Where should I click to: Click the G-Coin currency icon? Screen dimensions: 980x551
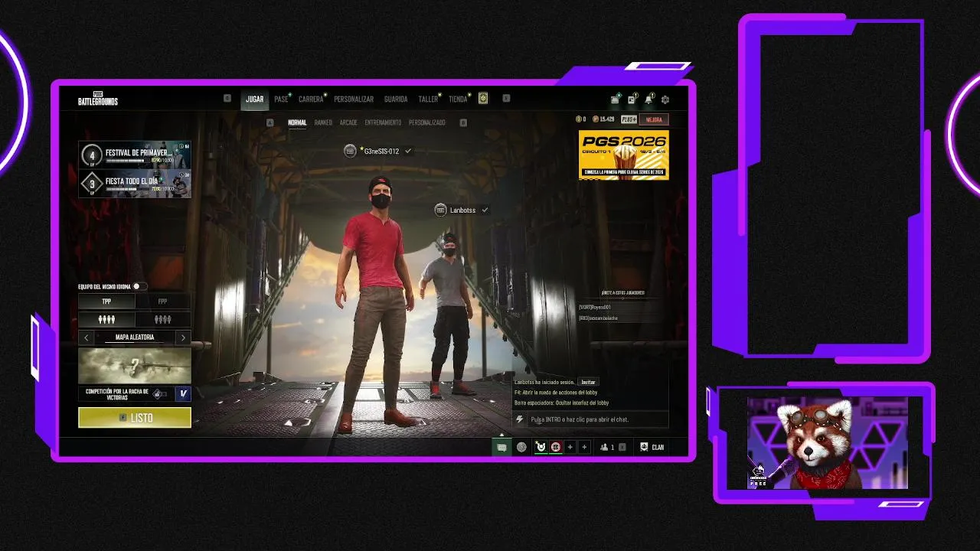click(578, 119)
